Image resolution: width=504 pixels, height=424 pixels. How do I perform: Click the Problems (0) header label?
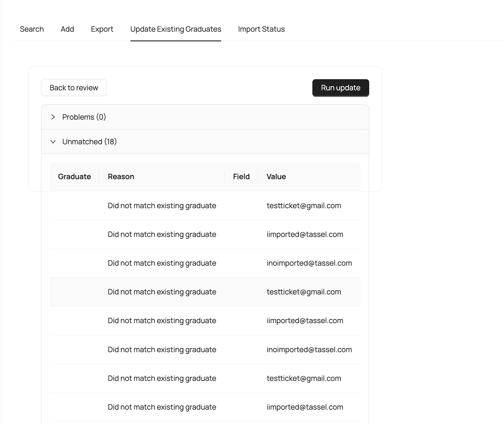(84, 117)
